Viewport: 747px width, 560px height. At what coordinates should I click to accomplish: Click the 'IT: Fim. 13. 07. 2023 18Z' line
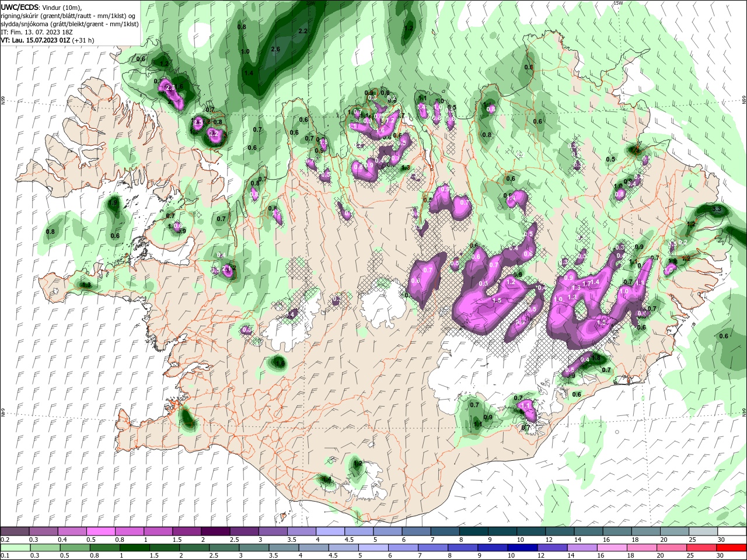[x=38, y=32]
